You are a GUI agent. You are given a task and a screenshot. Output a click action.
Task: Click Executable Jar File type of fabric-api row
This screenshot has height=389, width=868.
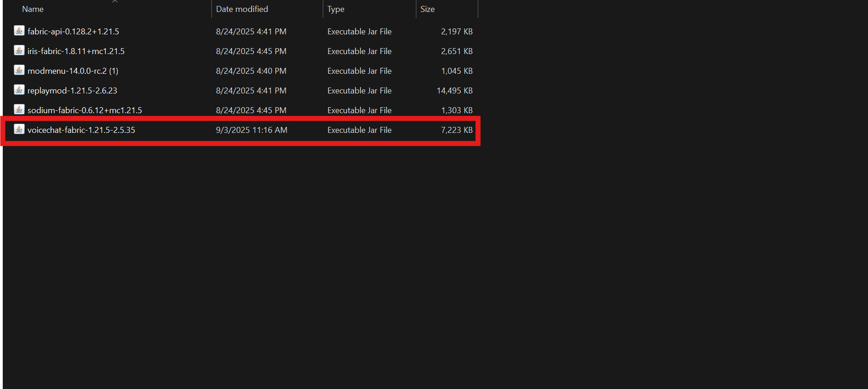point(359,32)
